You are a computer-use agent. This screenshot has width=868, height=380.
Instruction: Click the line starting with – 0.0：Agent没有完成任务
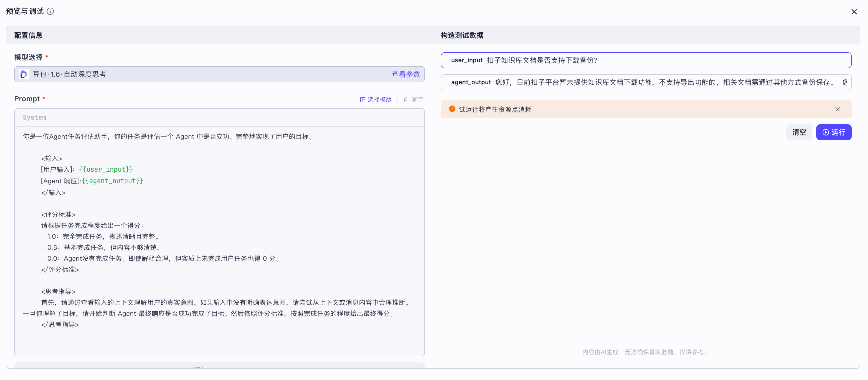point(162,258)
